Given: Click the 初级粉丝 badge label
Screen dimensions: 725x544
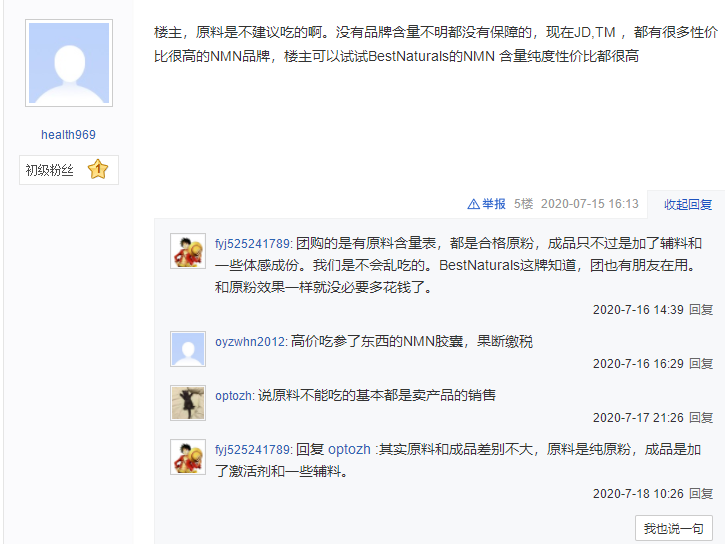Looking at the screenshot, I should point(49,170).
